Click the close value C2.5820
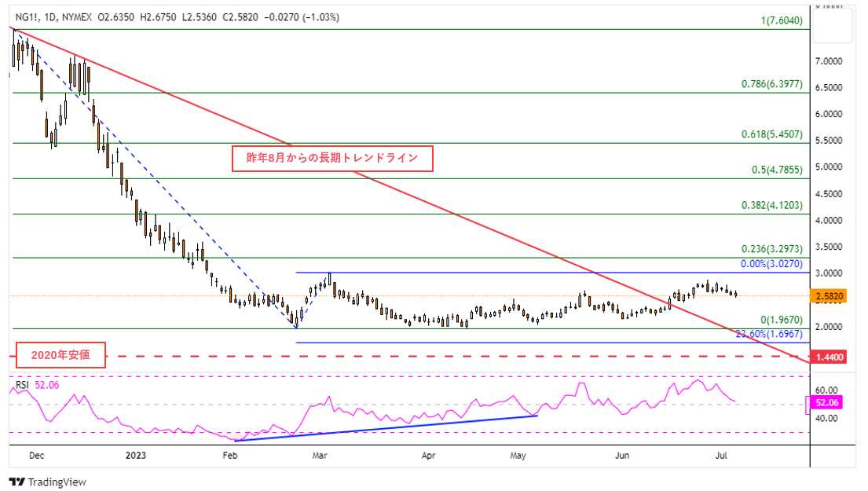The height and width of the screenshot is (491, 868). (x=240, y=17)
